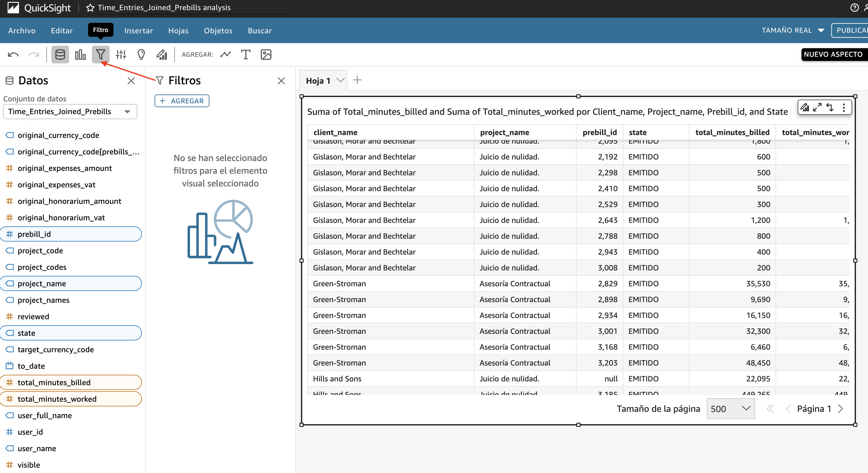Toggle the Filter funnel toolbar icon
Viewport: 868px width, 473px height.
(x=100, y=54)
